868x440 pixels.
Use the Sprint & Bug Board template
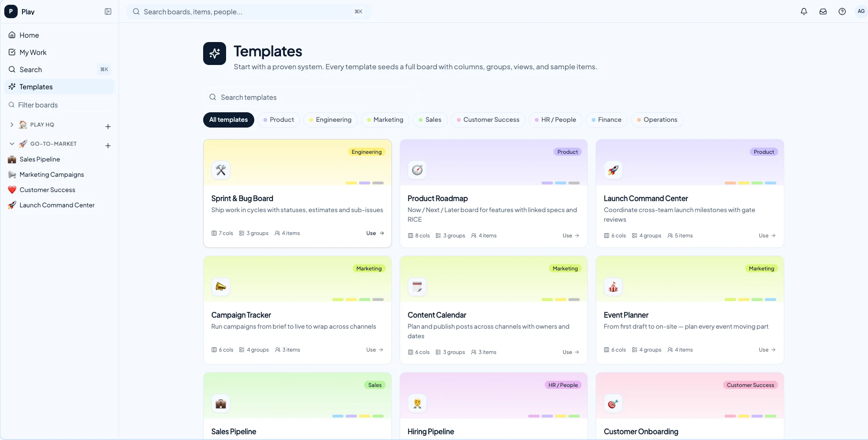[375, 233]
